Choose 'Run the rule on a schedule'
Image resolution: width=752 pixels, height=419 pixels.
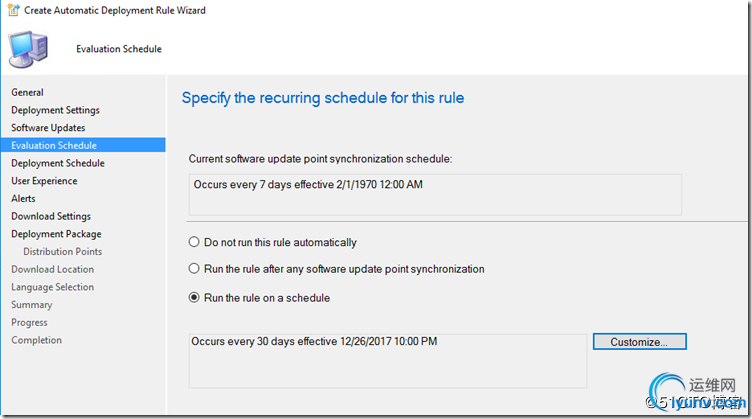195,298
